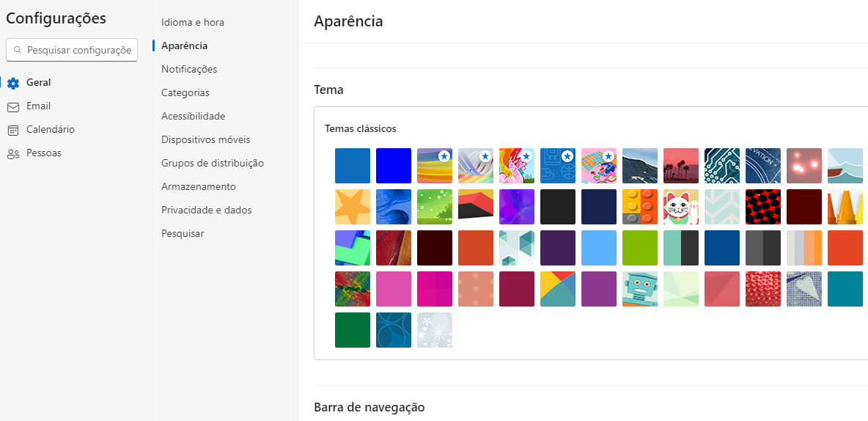Viewport: 868px width, 421px height.
Task: Pick the grey and orange stripes theme
Action: tap(803, 248)
